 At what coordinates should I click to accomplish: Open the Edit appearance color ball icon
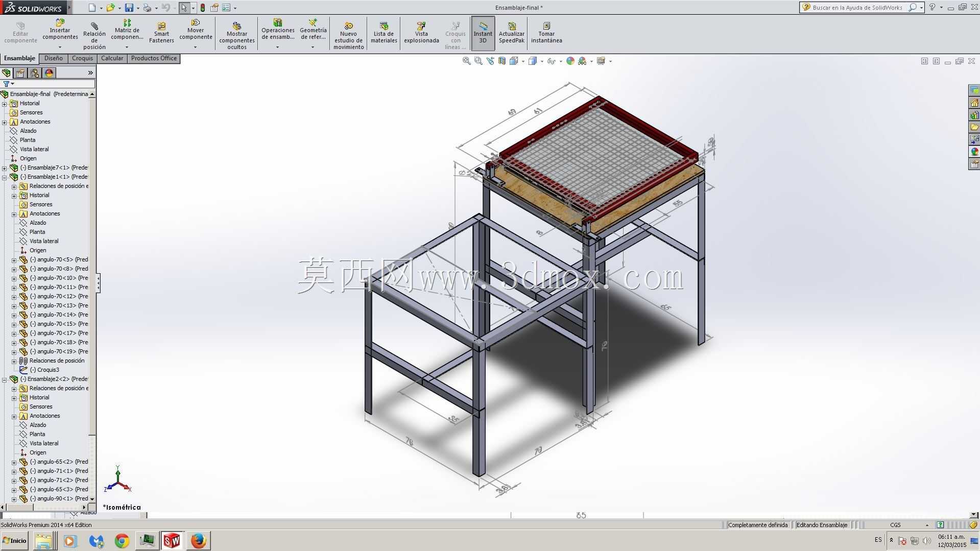coord(570,61)
